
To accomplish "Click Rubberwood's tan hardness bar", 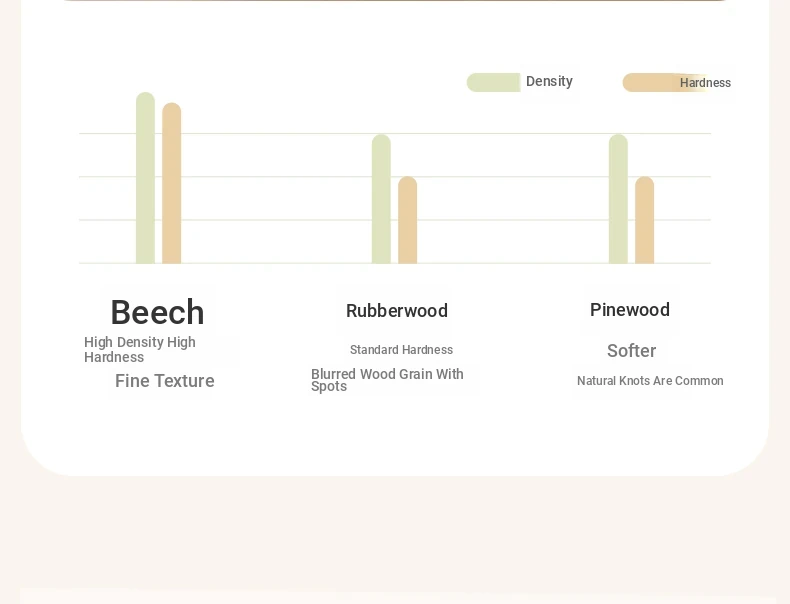I will 408,220.
